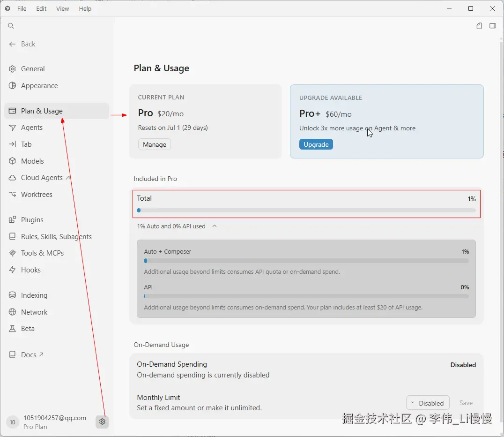
Task: Click the Indexing database icon
Action: 12,295
